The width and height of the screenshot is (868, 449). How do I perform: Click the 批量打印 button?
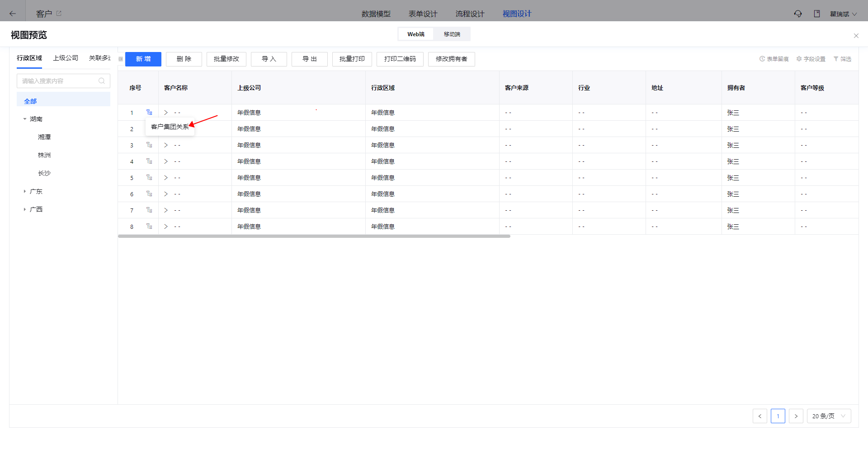[x=352, y=59]
